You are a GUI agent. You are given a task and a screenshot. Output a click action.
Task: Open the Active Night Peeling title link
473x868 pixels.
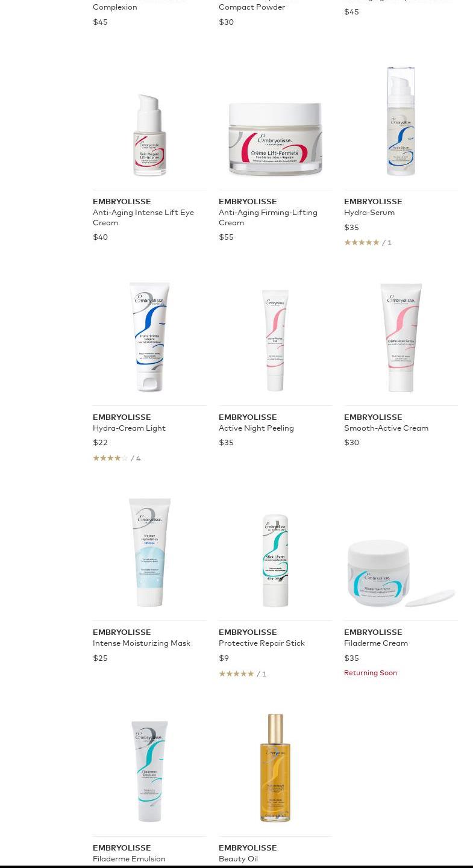pyautogui.click(x=256, y=428)
